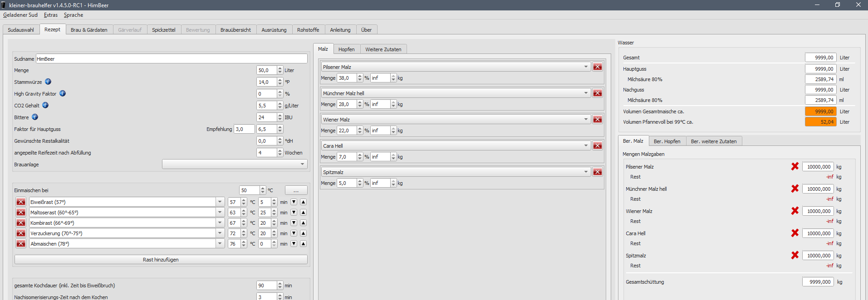868x300 pixels.
Task: Click the Rast hinzufügen button
Action: (x=161, y=260)
